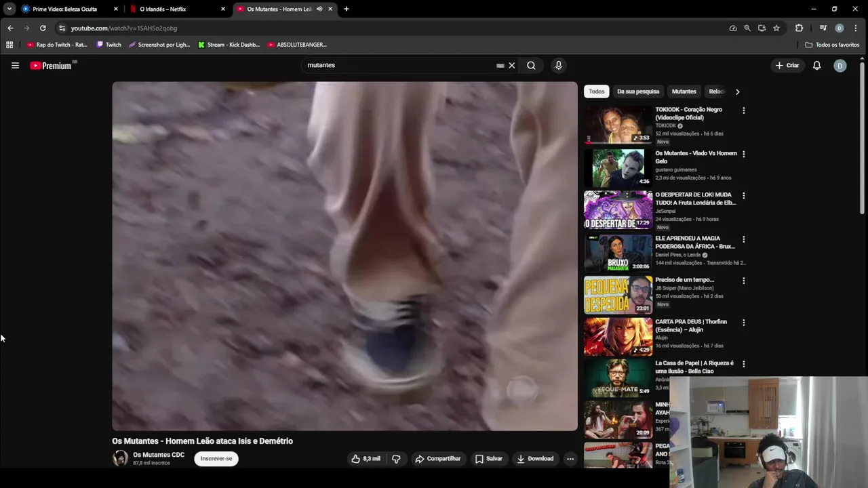The height and width of the screenshot is (488, 868).
Task: Open TOKIODK Coração Negro thumbnail
Action: tap(618, 125)
